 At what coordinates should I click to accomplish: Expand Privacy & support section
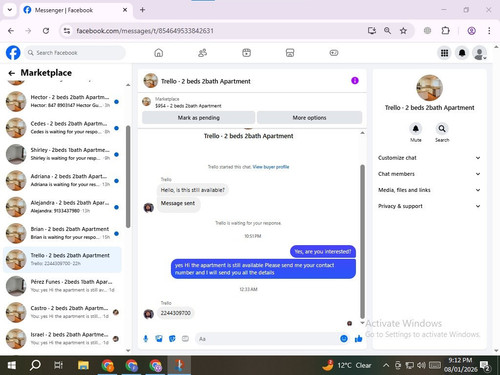429,206
